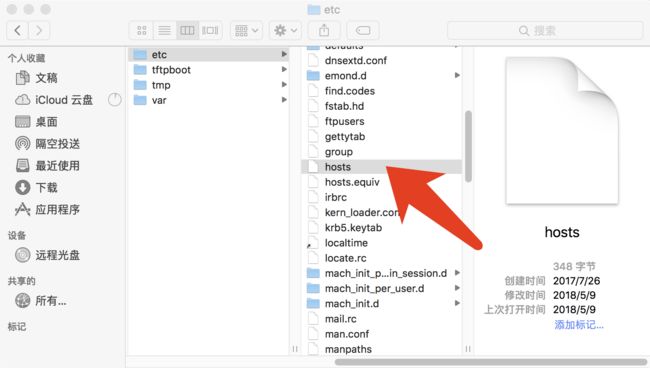This screenshot has height=368, width=650.
Task: Click the 设备 devices section header
Action: click(17, 235)
